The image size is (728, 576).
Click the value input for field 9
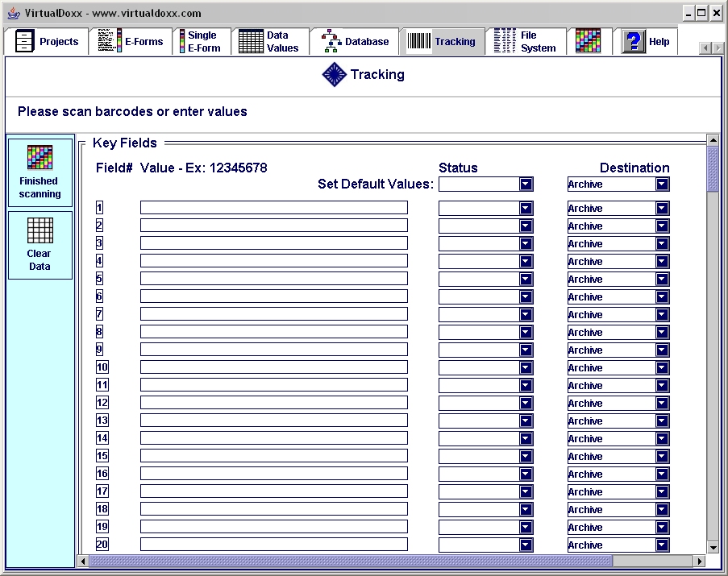274,349
